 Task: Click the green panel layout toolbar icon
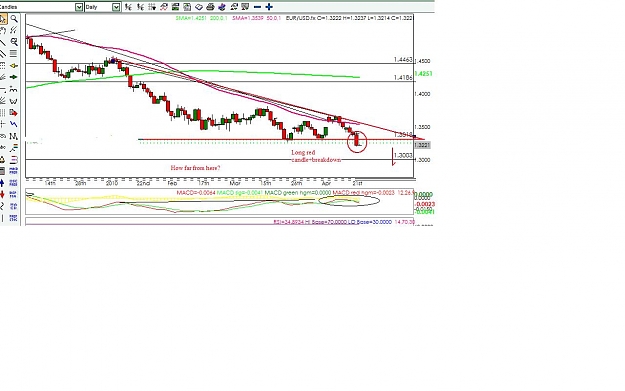[175, 7]
